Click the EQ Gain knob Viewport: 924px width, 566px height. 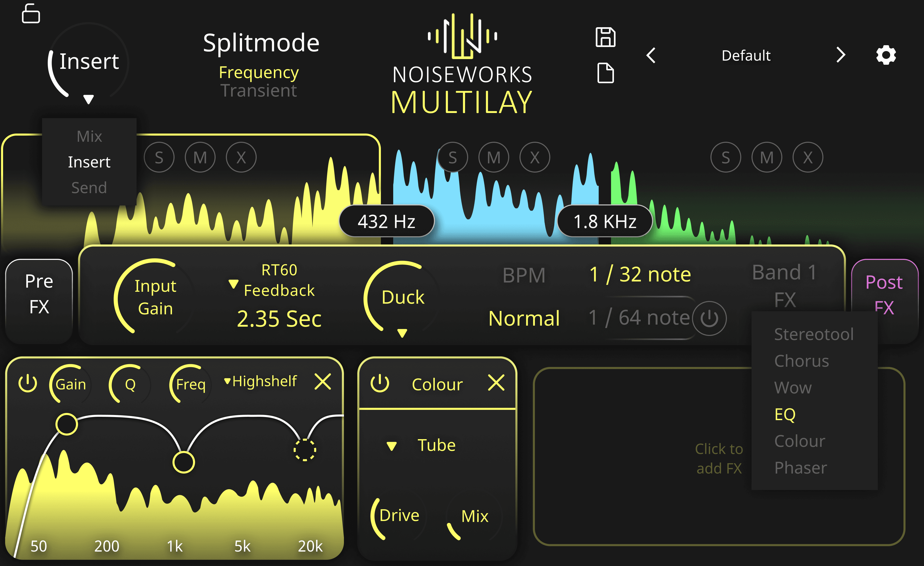pyautogui.click(x=71, y=384)
